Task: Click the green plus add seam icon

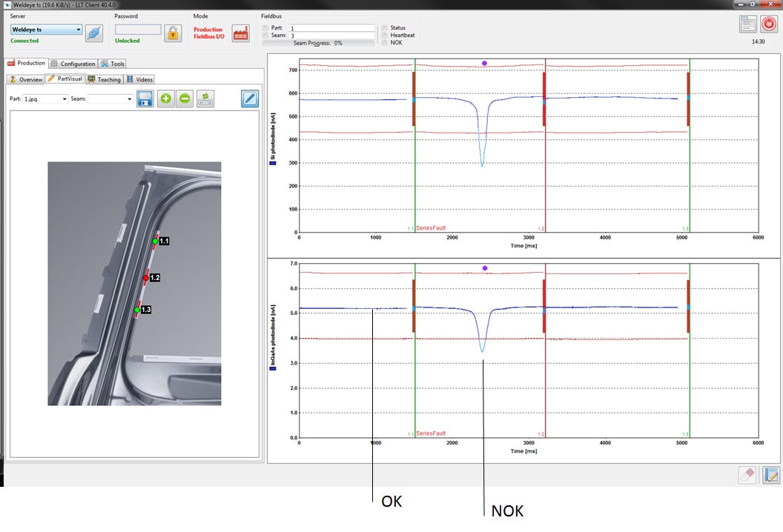Action: click(x=165, y=99)
